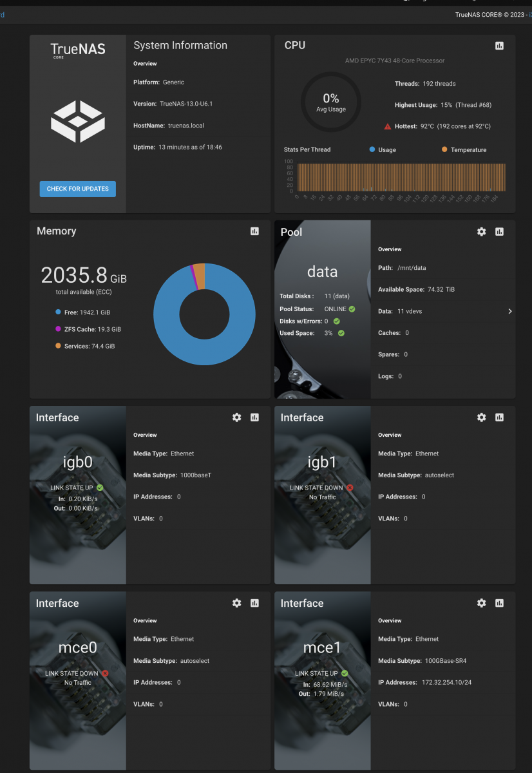Open the data pool settings gear
The width and height of the screenshot is (532, 773).
point(481,231)
